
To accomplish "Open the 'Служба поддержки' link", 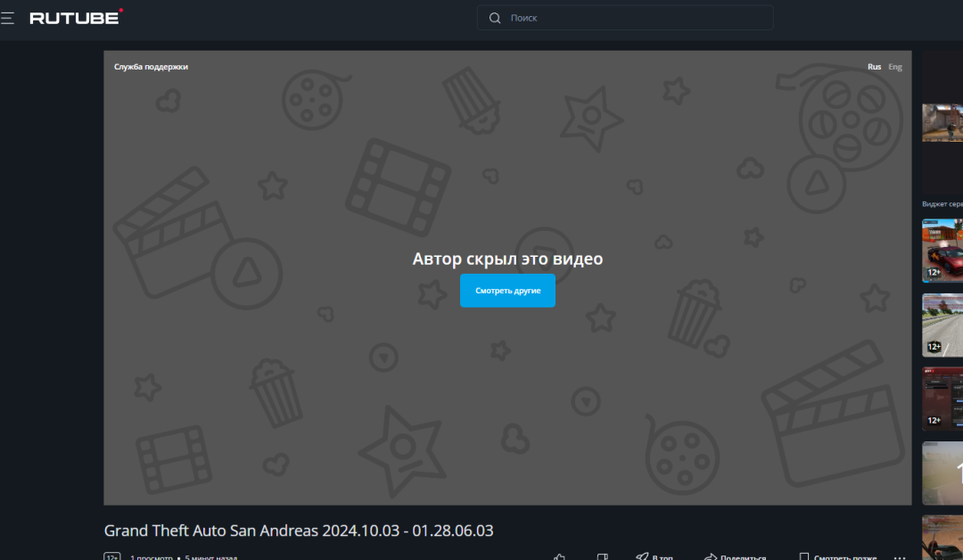I will tap(151, 67).
